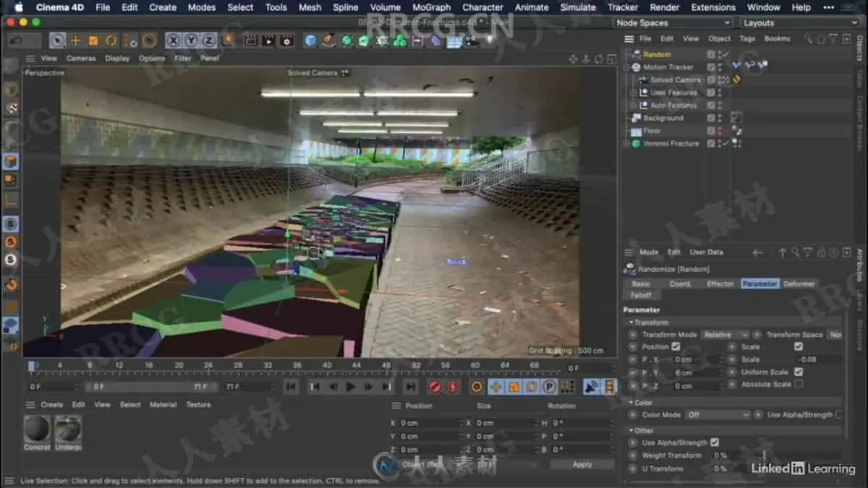Toggle the Y axis lock
This screenshot has width=868, height=488.
coord(191,40)
